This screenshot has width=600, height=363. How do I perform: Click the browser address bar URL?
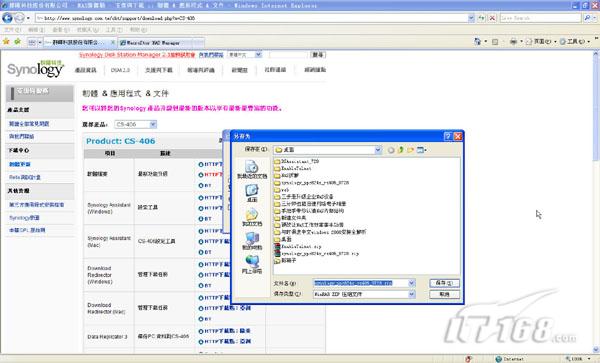[251, 18]
